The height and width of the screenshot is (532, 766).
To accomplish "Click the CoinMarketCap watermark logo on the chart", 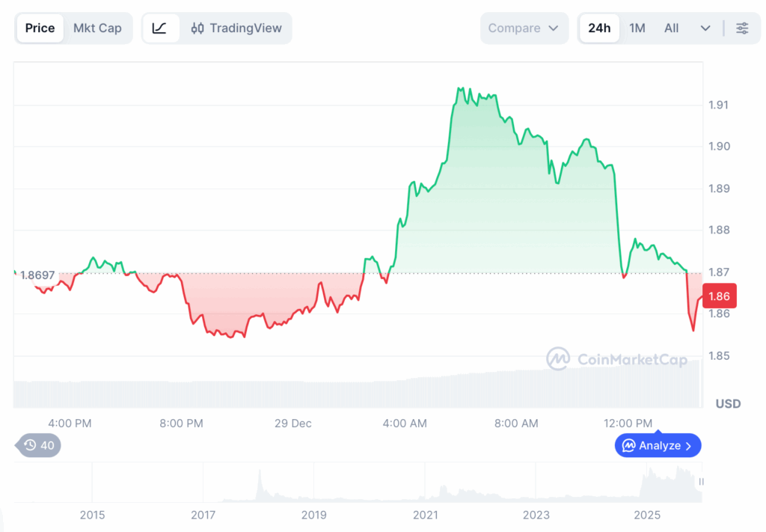I will point(560,359).
